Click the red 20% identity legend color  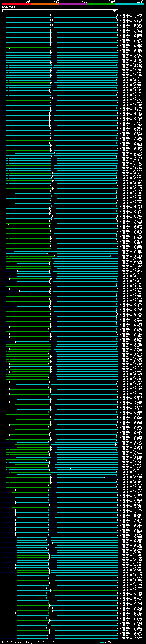16,4
